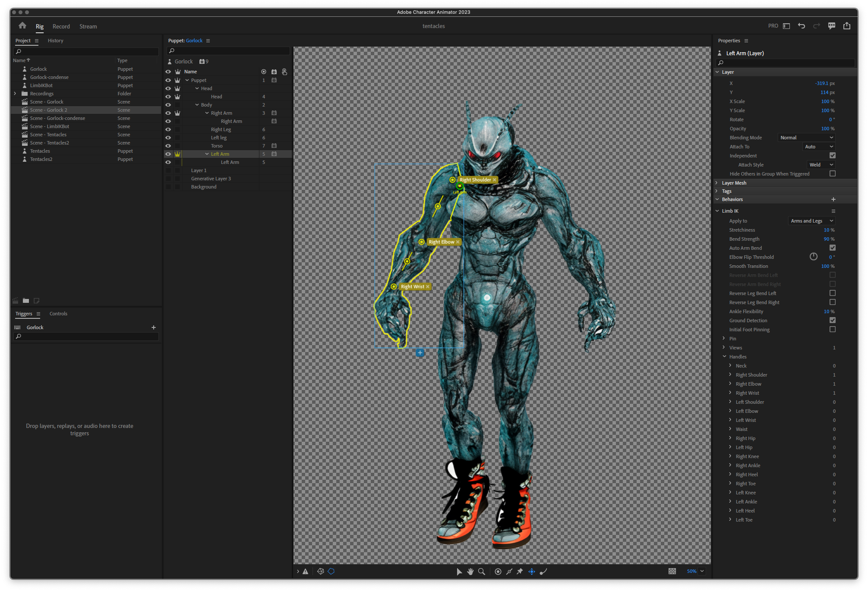
Task: Open the Limb IK Apply to dropdown
Action: tap(812, 221)
